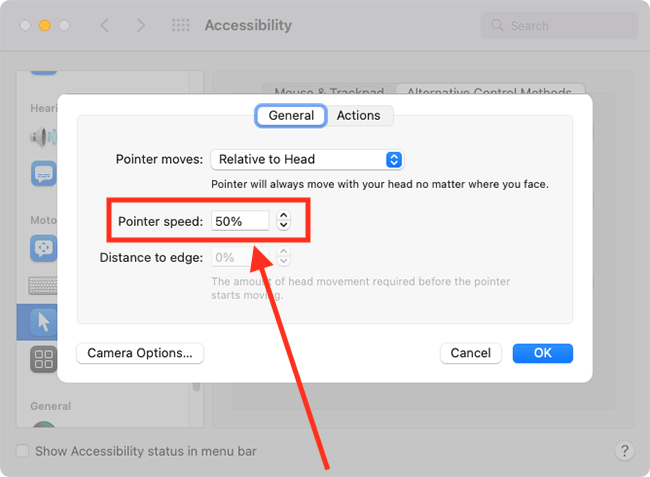Select the Captions sidebar icon
Screen dimensions: 650x477
pyautogui.click(x=44, y=173)
